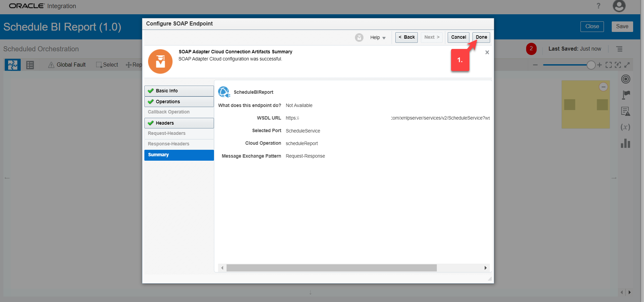Image resolution: width=644 pixels, height=302 pixels.
Task: Open the business identifiers chart icon
Action: 625,143
